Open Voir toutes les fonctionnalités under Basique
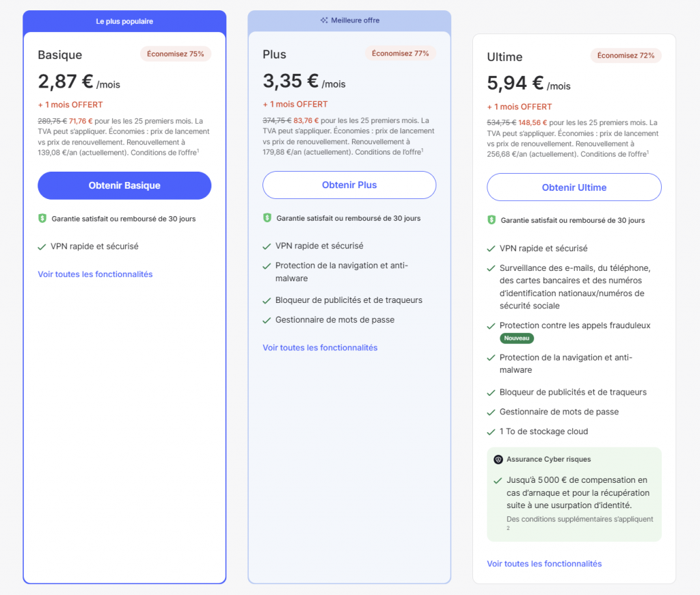The width and height of the screenshot is (700, 595). [95, 274]
